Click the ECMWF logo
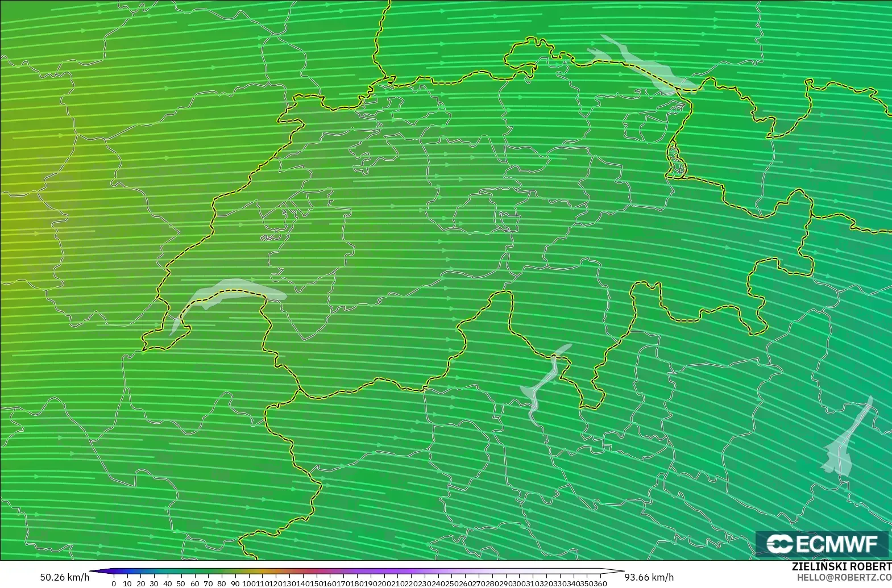 tap(822, 544)
